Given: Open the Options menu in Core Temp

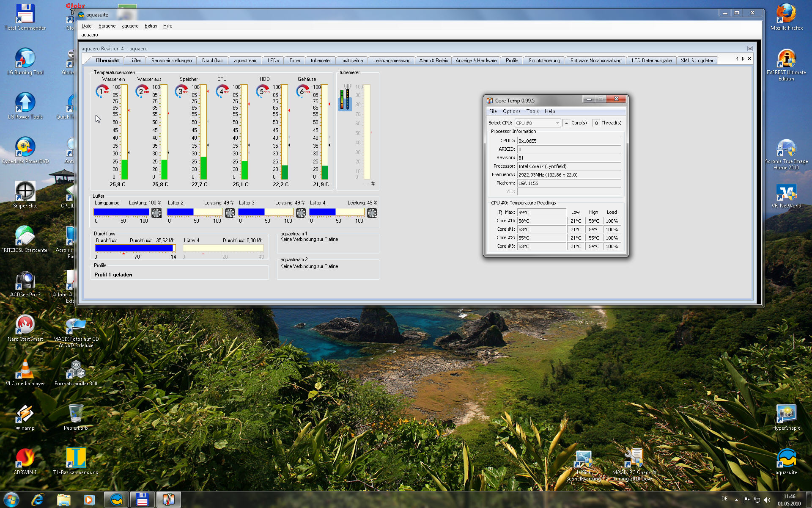Looking at the screenshot, I should (x=511, y=111).
